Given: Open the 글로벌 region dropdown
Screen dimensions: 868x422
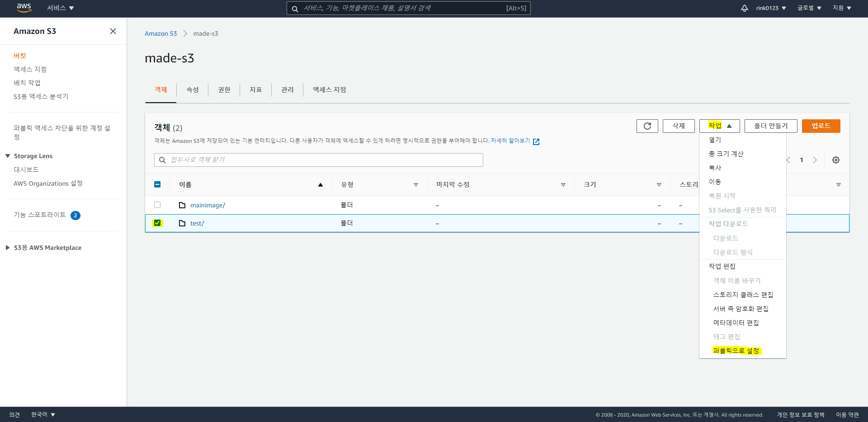Looking at the screenshot, I should [x=809, y=8].
